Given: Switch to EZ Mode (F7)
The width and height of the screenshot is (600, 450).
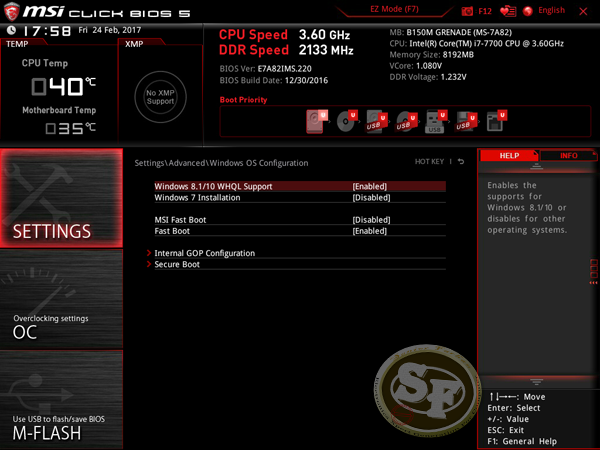Looking at the screenshot, I should [x=394, y=9].
